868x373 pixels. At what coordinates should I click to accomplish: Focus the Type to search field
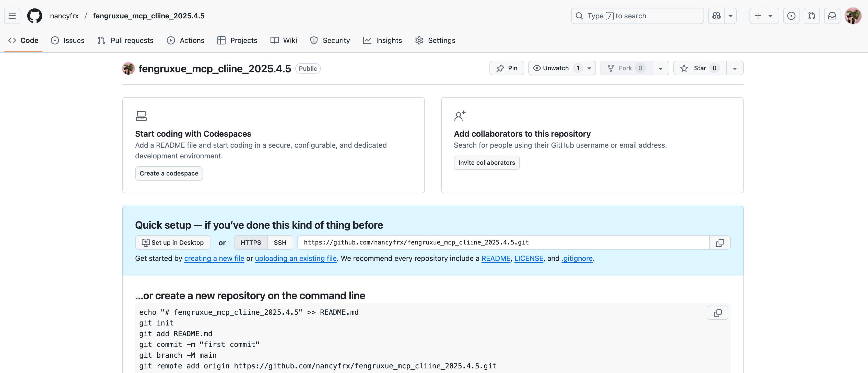tap(637, 16)
